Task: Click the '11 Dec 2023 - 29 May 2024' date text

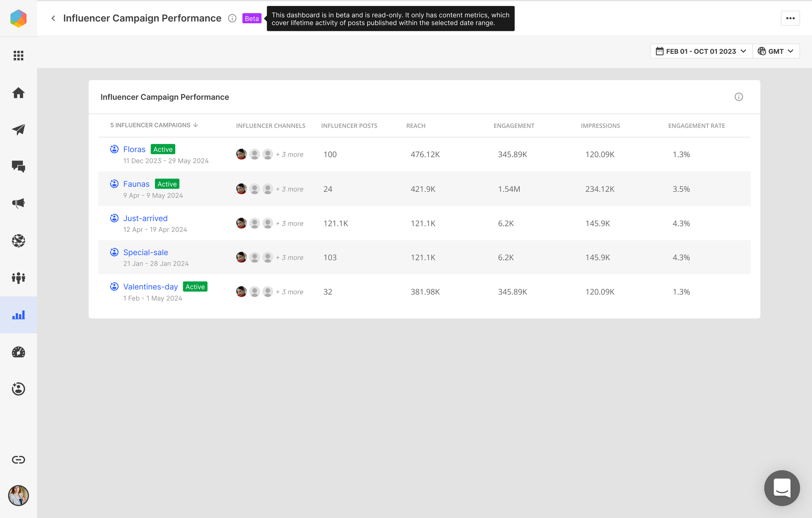Action: [x=166, y=161]
